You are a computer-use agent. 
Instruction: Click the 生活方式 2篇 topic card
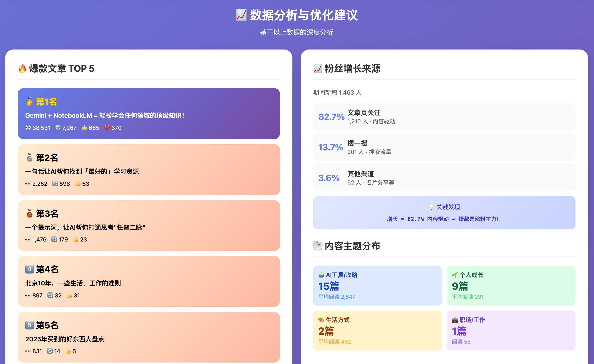[x=377, y=330]
